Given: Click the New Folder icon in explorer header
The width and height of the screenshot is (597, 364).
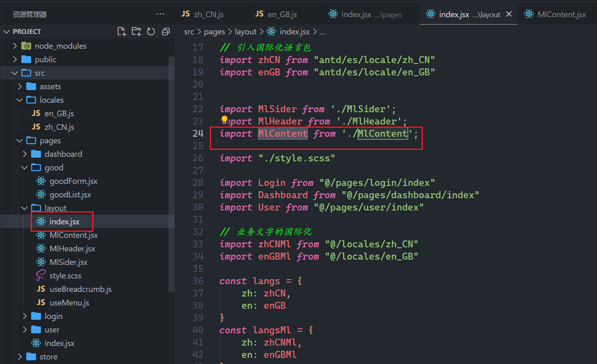Looking at the screenshot, I should [136, 32].
